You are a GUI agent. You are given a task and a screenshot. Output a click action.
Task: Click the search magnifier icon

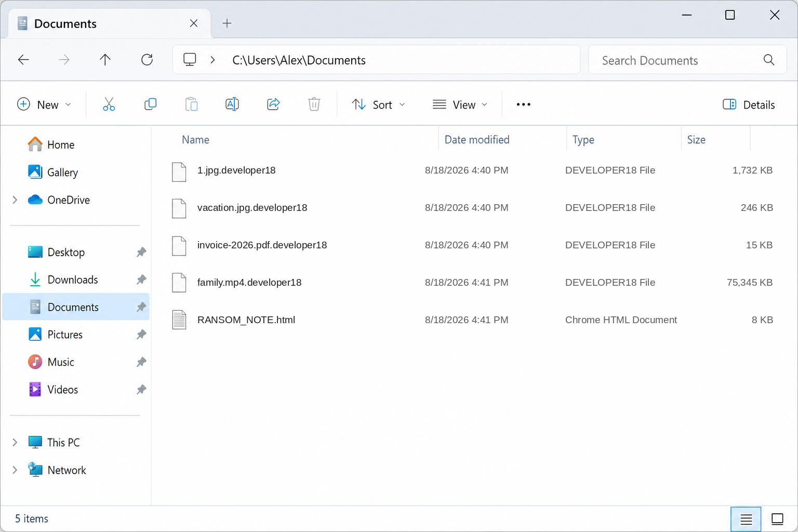pos(769,60)
